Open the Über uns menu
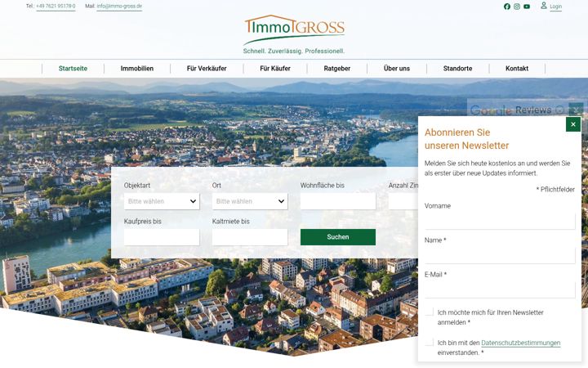588x368 pixels. click(397, 69)
